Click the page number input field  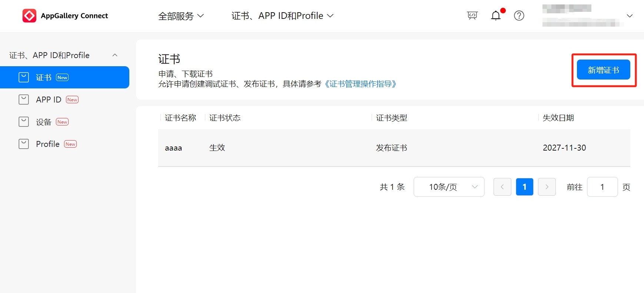point(602,187)
